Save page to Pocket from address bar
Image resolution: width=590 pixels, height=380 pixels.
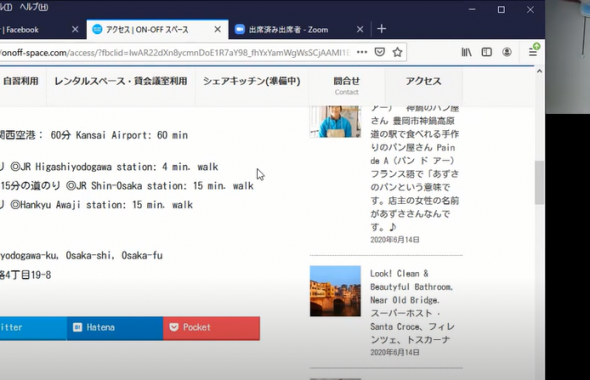tap(380, 52)
